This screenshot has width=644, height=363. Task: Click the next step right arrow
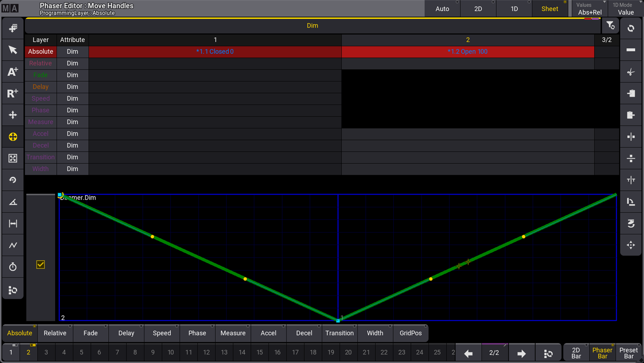521,353
